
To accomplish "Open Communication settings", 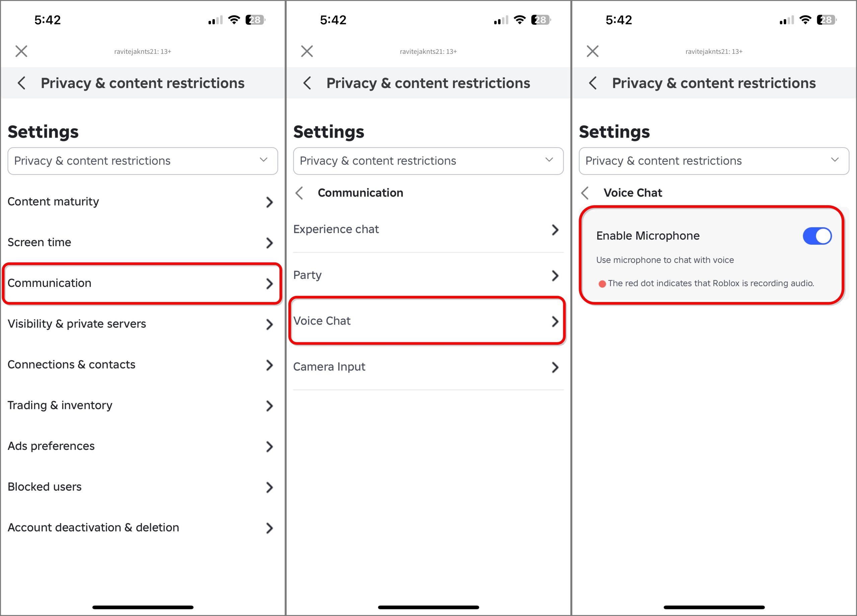I will [x=142, y=283].
